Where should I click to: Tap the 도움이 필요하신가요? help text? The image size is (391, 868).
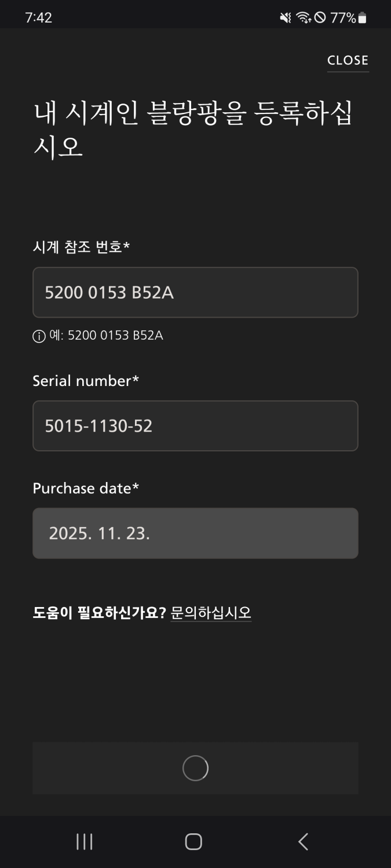coord(99,613)
